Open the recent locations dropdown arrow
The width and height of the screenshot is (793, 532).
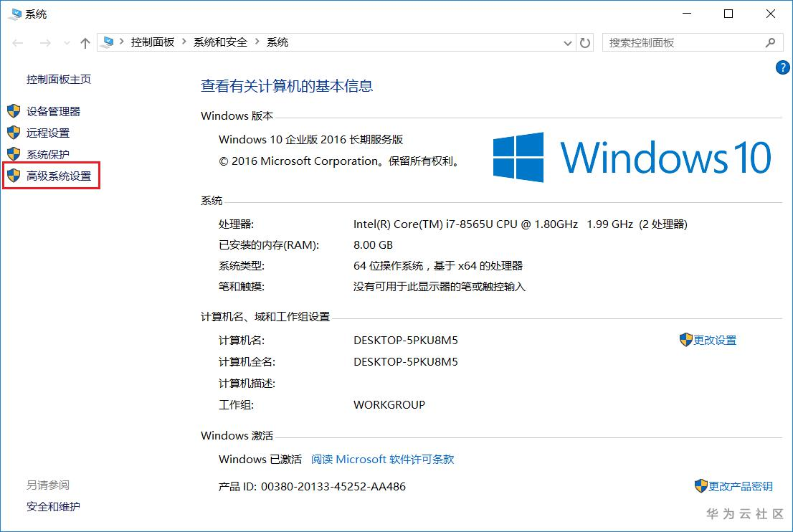point(67,44)
